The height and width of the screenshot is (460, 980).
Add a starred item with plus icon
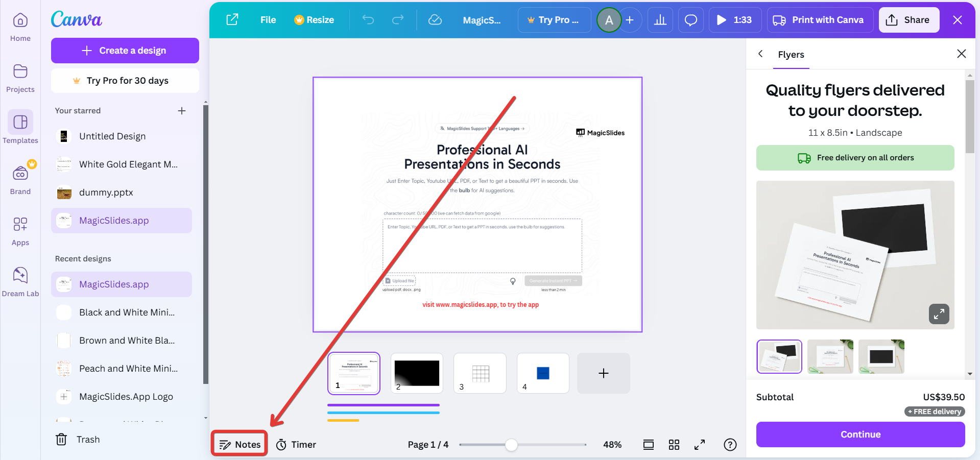pos(182,111)
